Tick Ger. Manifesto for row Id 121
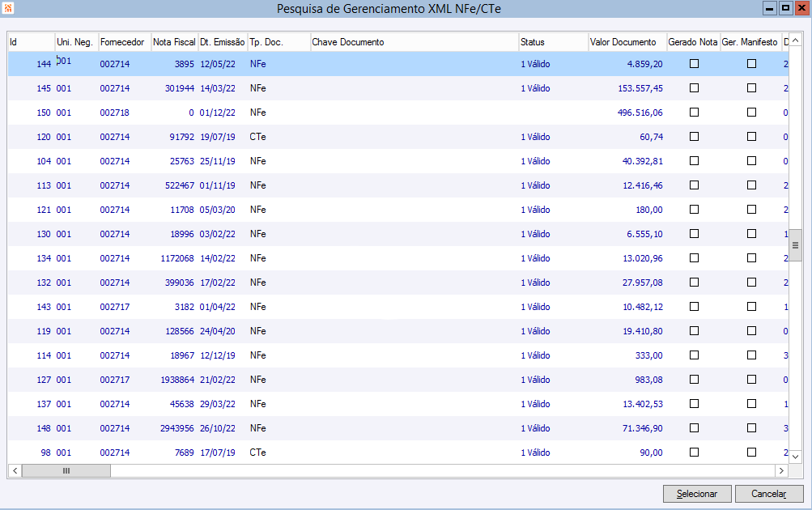The height and width of the screenshot is (510, 812). (x=751, y=210)
